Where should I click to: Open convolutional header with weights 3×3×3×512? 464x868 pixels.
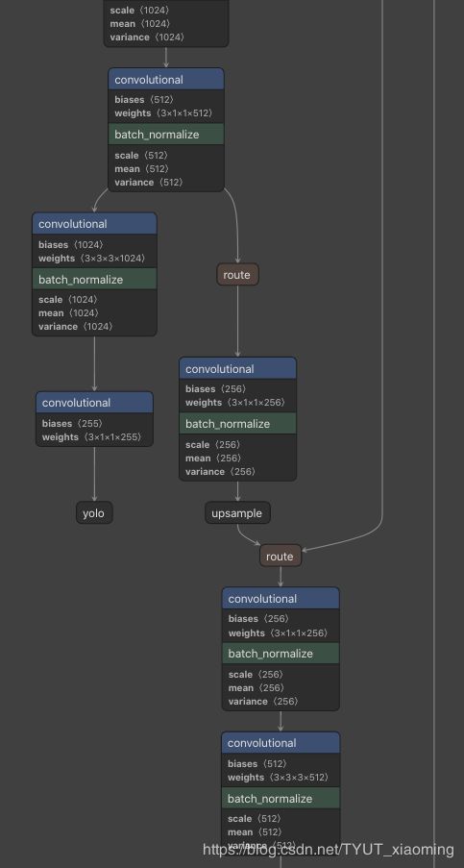281,743
